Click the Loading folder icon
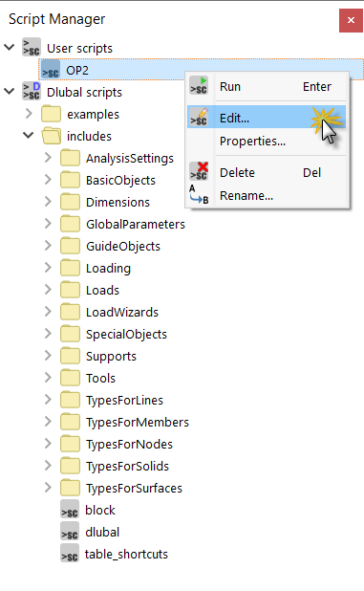This screenshot has width=364, height=591. pos(70,268)
